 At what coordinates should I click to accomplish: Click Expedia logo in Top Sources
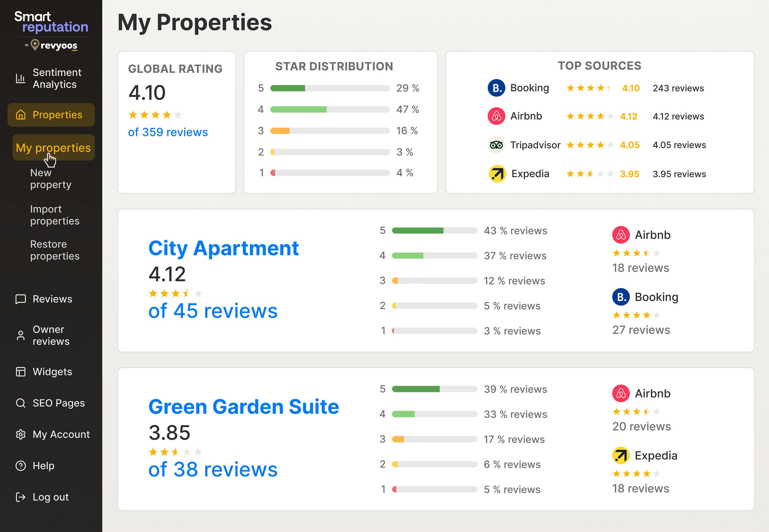click(497, 174)
